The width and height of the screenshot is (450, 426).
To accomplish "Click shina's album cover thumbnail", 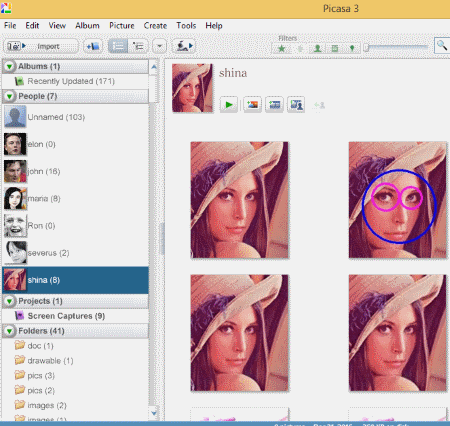I will click(x=192, y=88).
